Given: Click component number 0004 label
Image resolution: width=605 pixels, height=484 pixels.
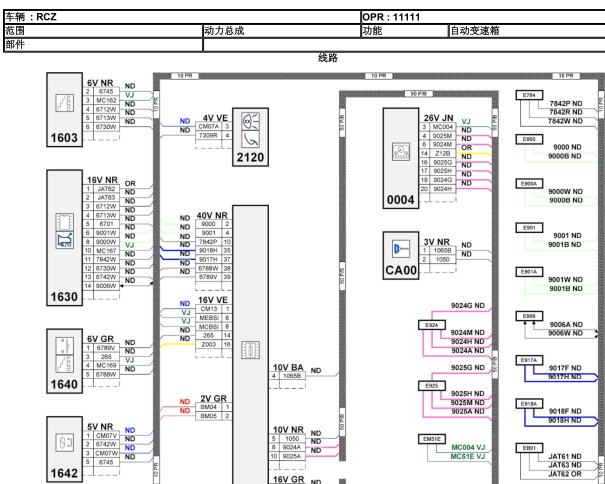Looking at the screenshot, I should pos(401,200).
